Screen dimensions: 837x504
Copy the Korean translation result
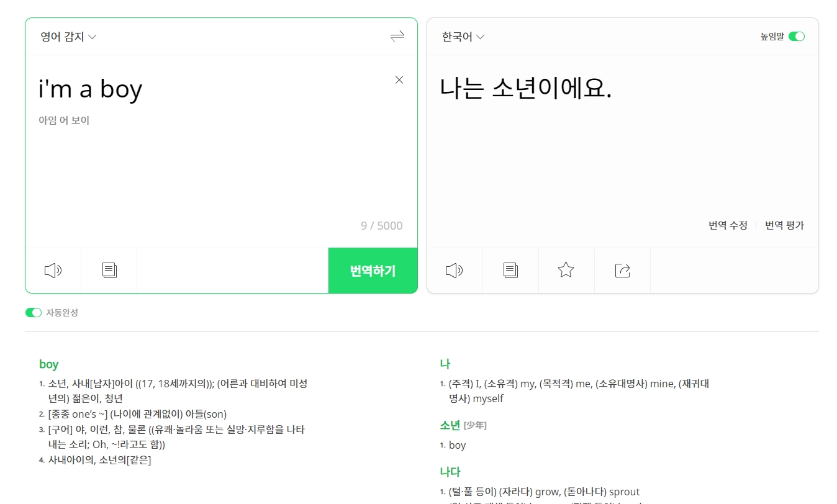tap(510, 270)
